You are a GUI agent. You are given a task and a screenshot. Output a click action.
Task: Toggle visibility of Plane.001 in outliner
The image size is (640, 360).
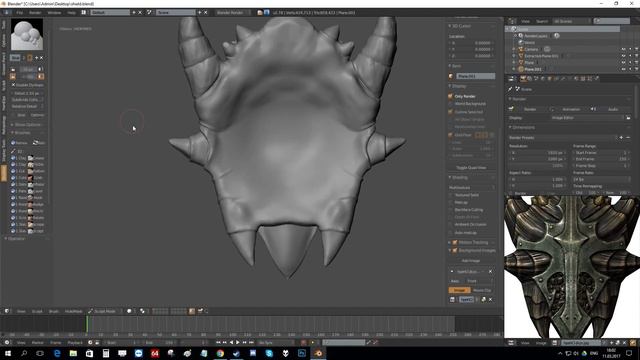[623, 69]
